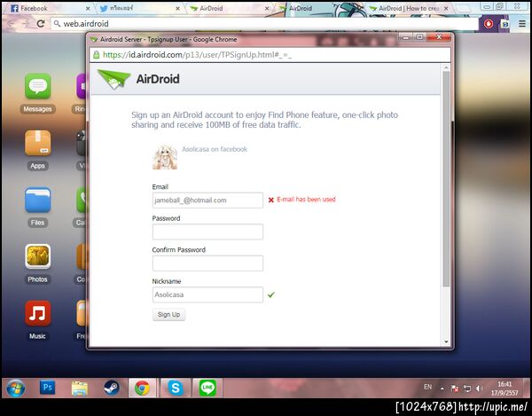Click the Email input field
The height and width of the screenshot is (416, 532).
[207, 200]
